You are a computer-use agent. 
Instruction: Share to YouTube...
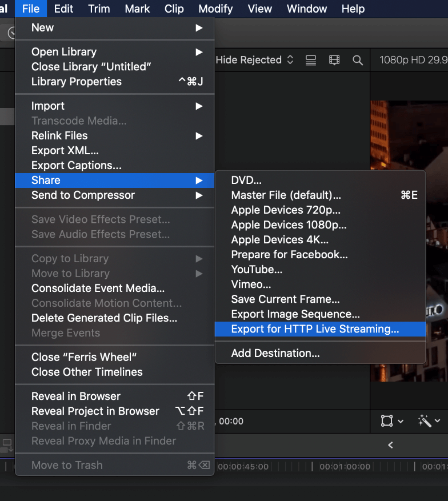[x=320, y=269]
